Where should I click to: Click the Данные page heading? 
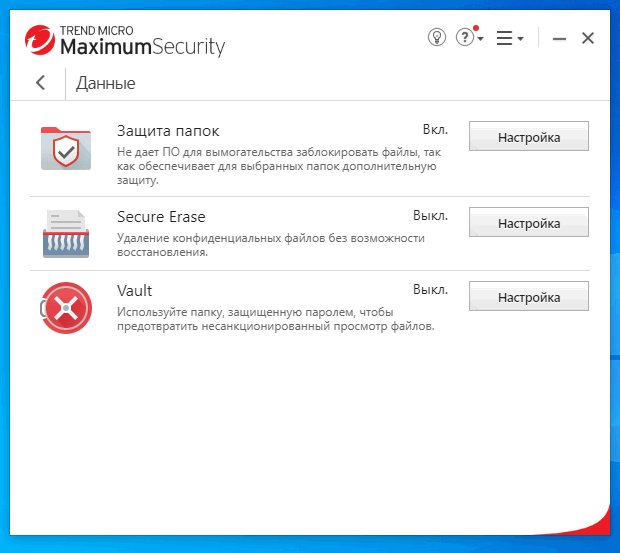click(x=106, y=83)
